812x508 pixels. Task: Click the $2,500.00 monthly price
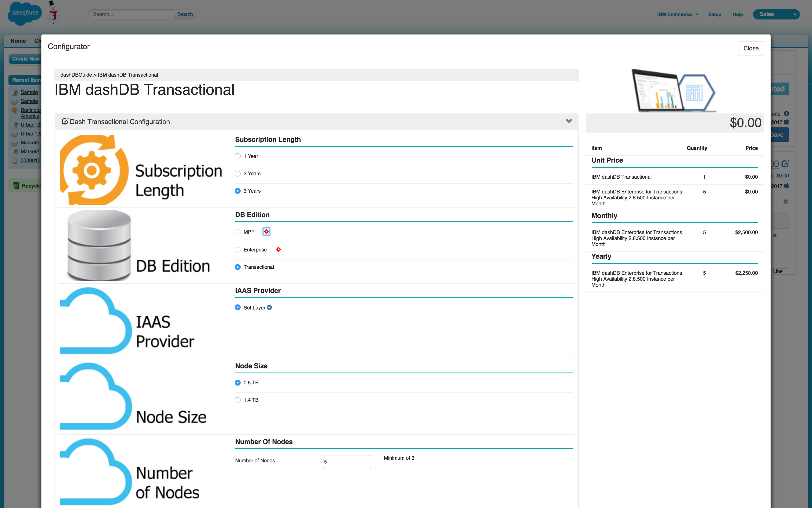click(x=746, y=232)
